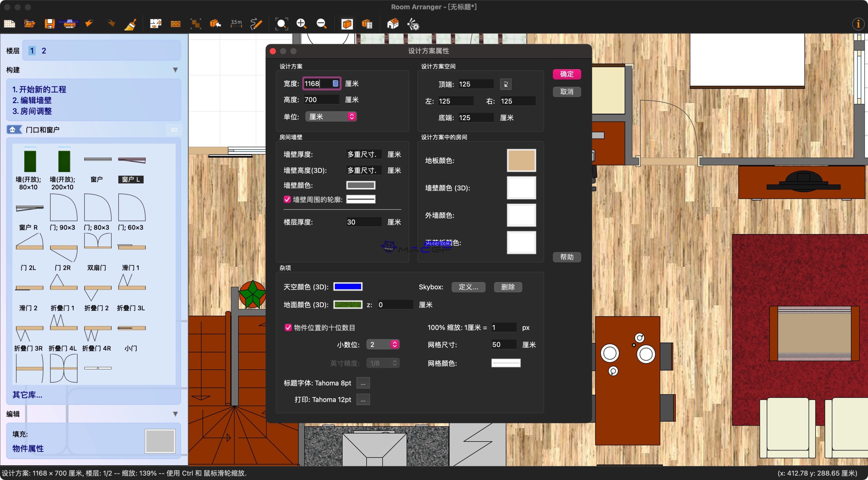868x480 pixels.
Task: Change the 地板颜色 floor color swatch
Action: click(x=521, y=161)
